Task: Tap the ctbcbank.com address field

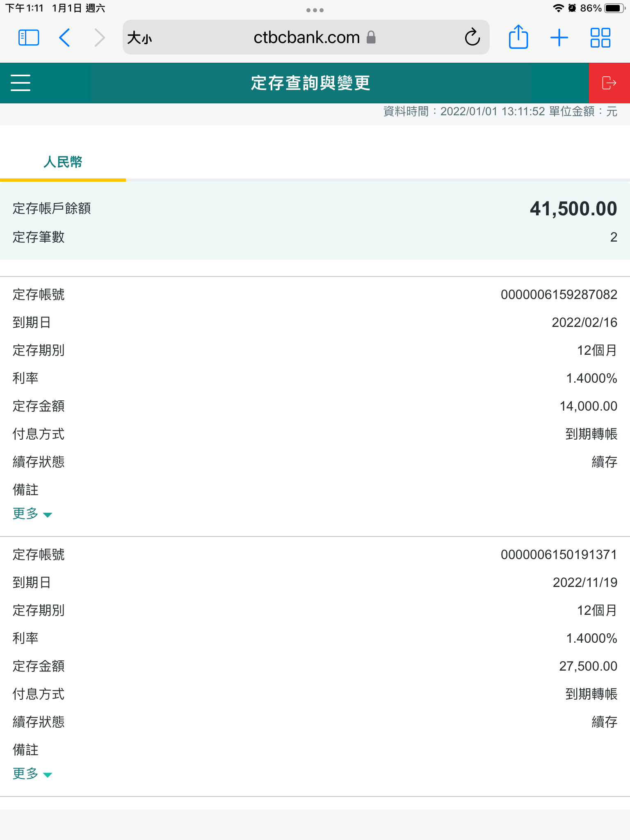Action: (x=306, y=38)
